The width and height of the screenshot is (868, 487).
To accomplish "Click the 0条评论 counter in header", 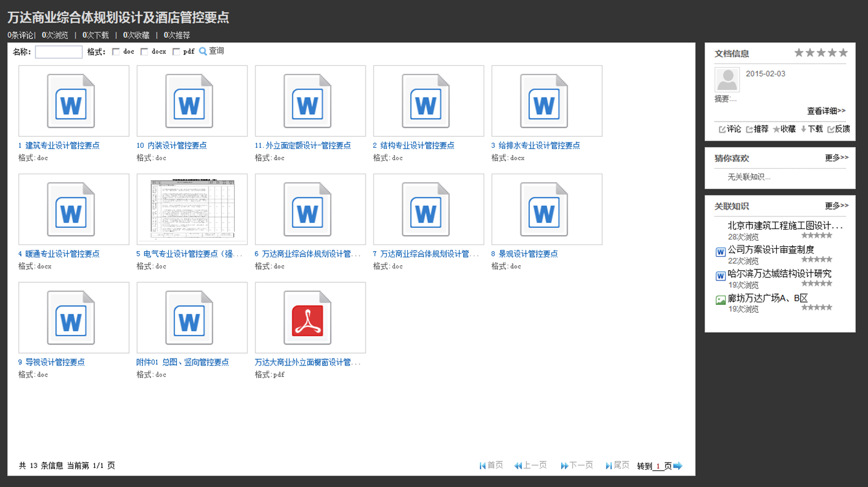I will [x=20, y=35].
